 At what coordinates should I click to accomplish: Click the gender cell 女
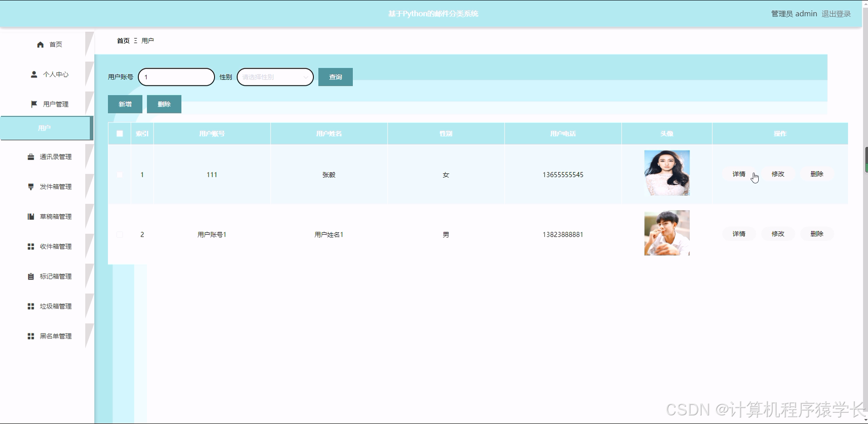coord(446,175)
